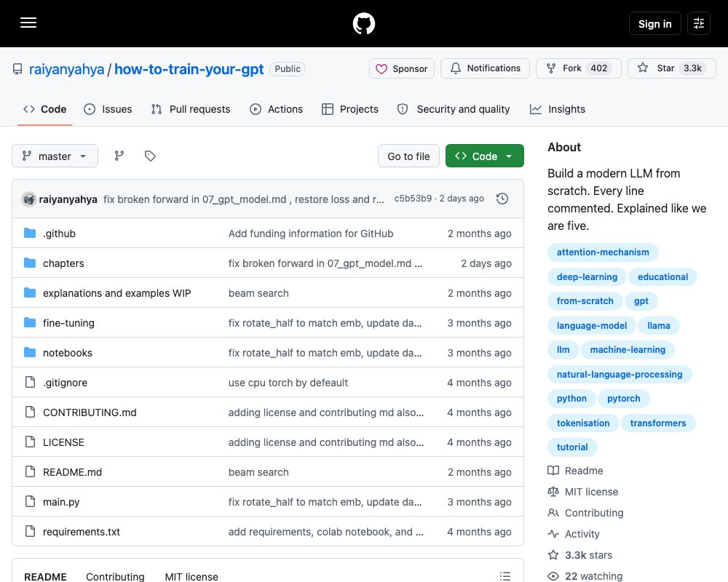Switch to the Issues tab
This screenshot has height=582, width=728.
(108, 109)
